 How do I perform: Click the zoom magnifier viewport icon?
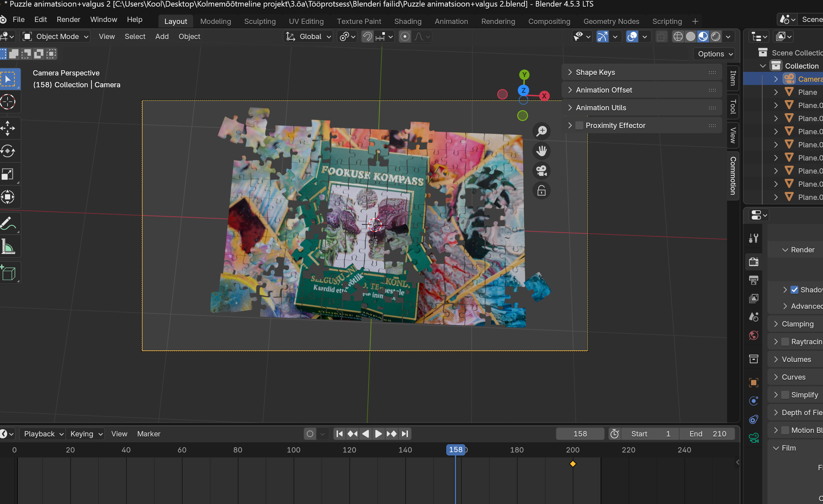click(x=542, y=131)
